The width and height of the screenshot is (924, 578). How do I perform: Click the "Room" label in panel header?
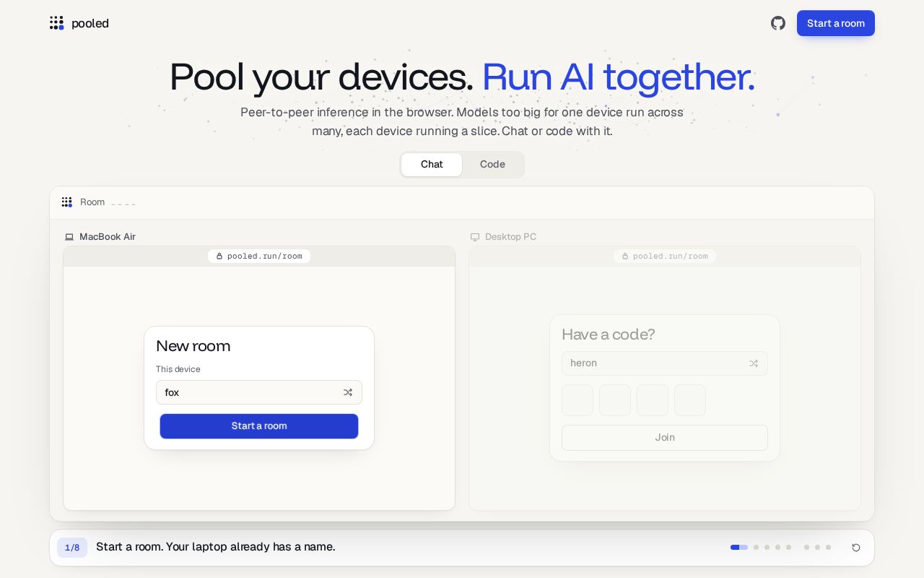92,202
